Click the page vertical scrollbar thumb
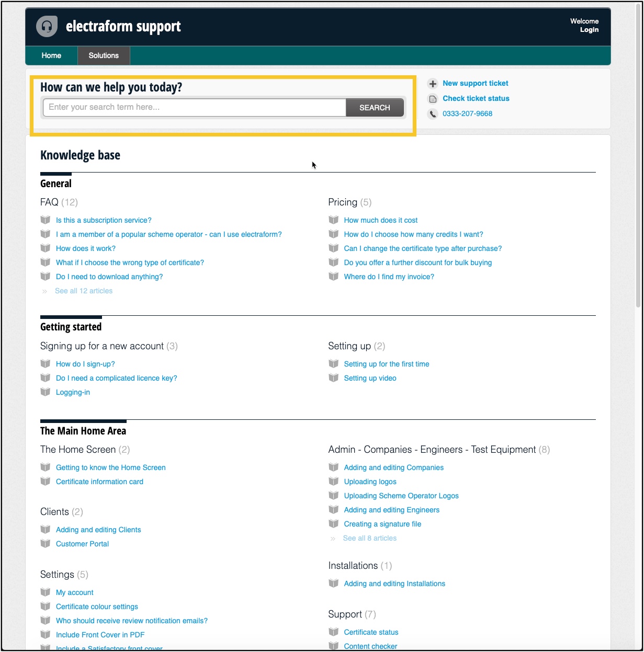Screen dimensions: 644x652 (x=638, y=157)
